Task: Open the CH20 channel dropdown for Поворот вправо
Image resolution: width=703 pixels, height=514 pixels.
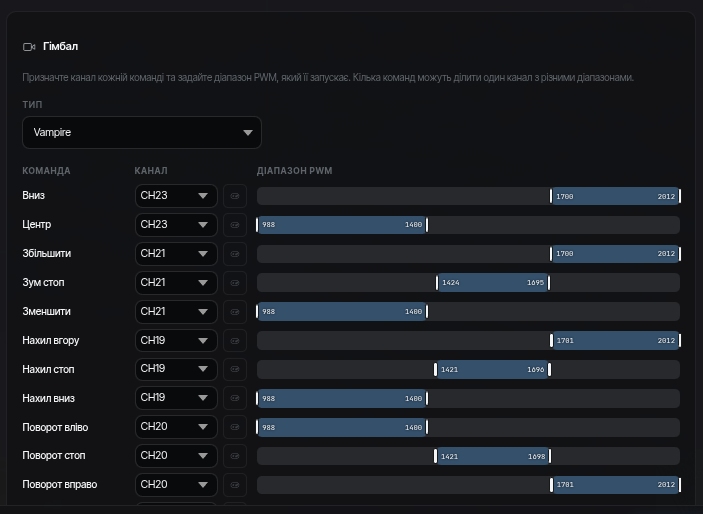Action: pos(176,485)
